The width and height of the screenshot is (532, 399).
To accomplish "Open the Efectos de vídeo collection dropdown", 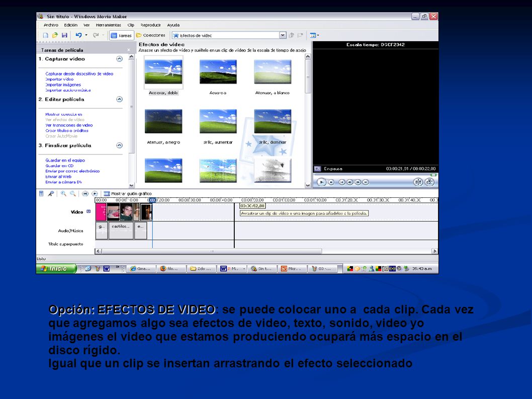I will pos(283,35).
